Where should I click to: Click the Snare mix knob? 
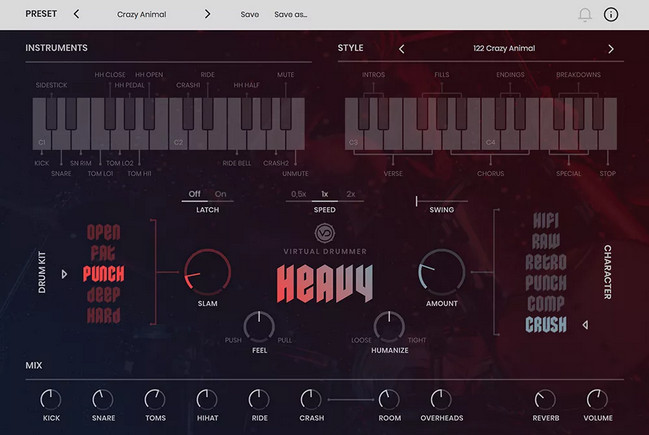click(103, 400)
